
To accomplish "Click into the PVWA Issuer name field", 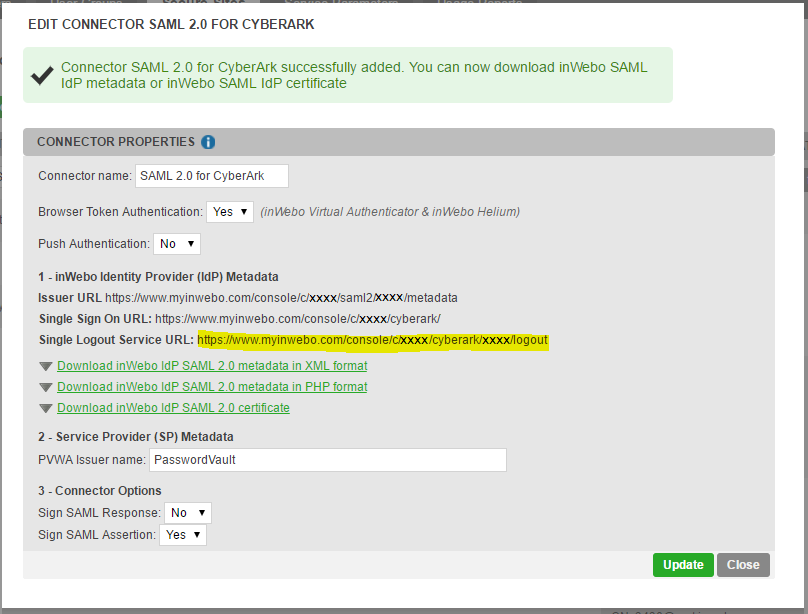I will coord(327,460).
